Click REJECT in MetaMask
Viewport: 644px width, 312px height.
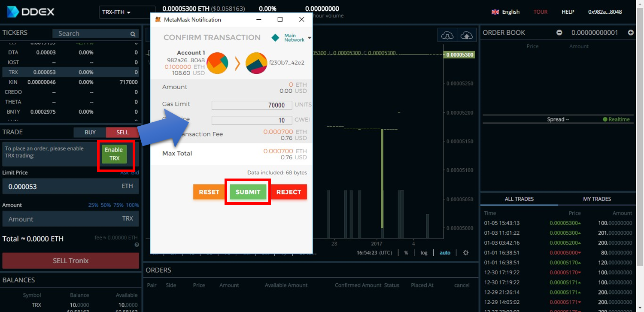(289, 192)
